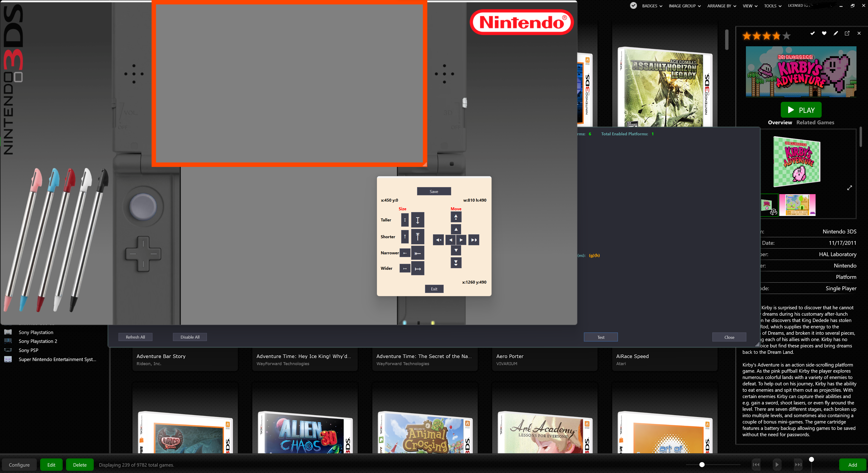Click the large Shorter step button
The width and height of the screenshot is (868, 473).
click(418, 237)
